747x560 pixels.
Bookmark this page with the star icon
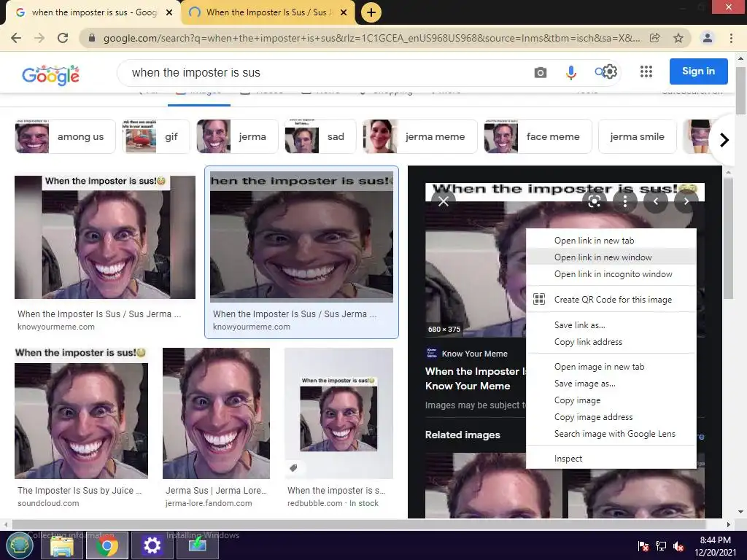pos(678,38)
